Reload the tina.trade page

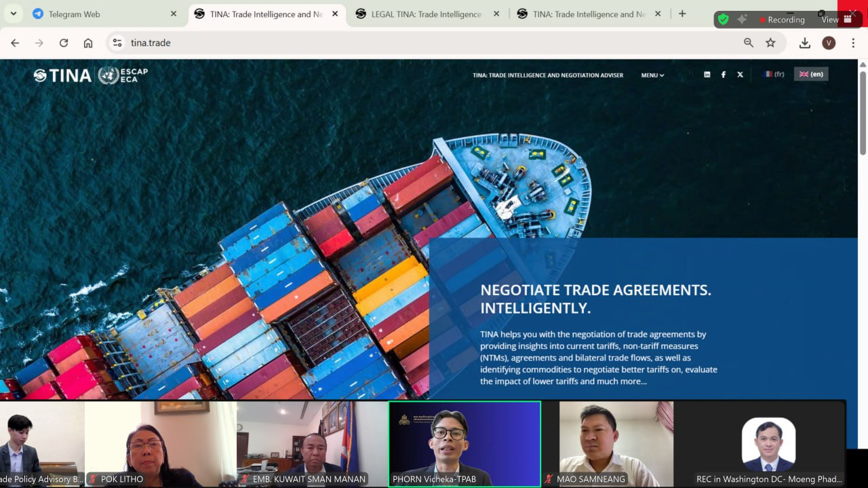(64, 43)
